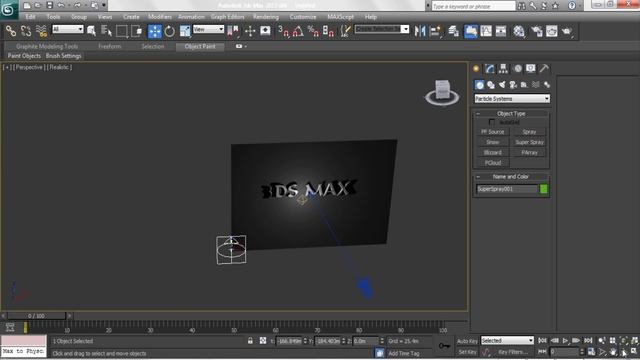Open the Rendered Frame Window icon
Viewport: 640px width, 360px height.
(551, 31)
